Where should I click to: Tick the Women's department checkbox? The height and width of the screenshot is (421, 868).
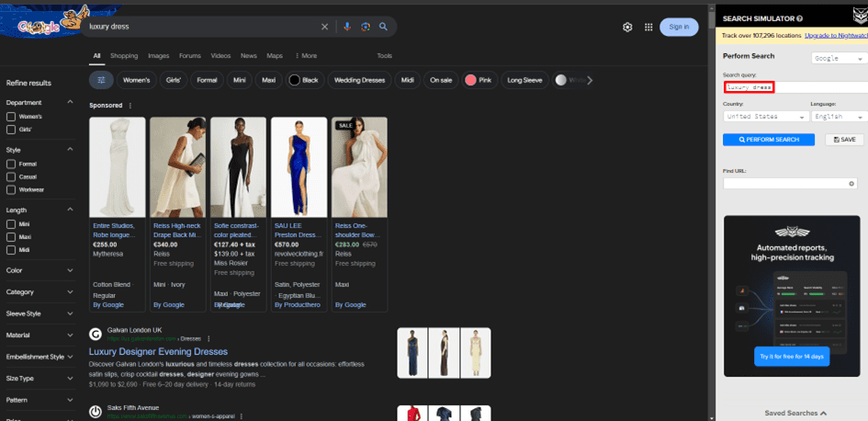(x=10, y=117)
